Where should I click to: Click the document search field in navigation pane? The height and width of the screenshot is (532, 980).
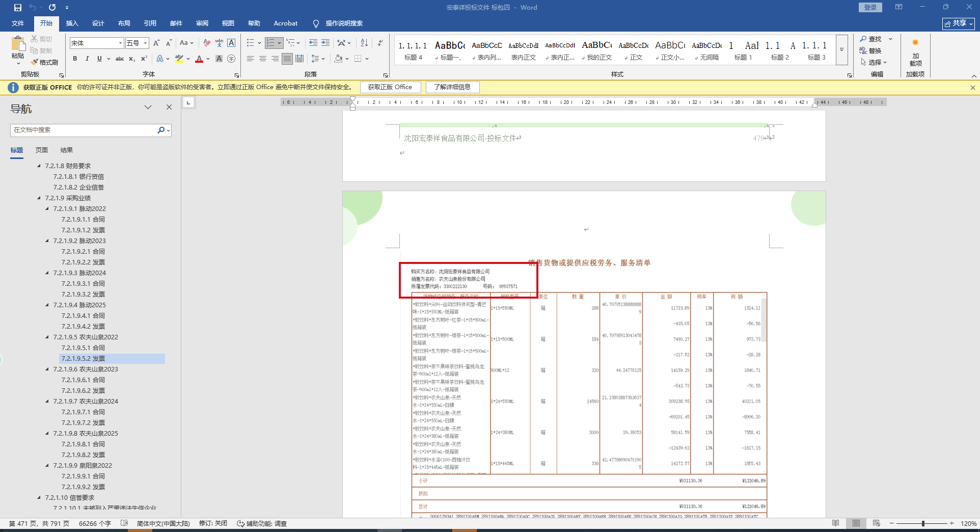84,130
